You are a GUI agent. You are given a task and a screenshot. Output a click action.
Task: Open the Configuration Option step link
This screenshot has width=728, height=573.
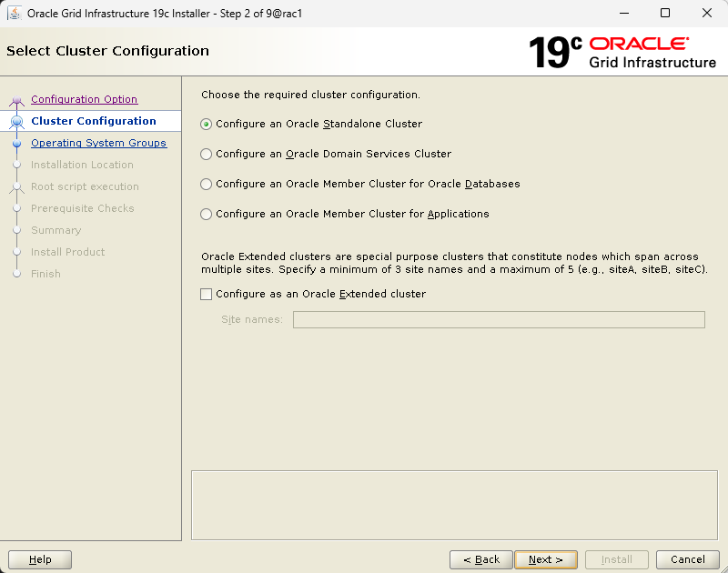tap(84, 99)
